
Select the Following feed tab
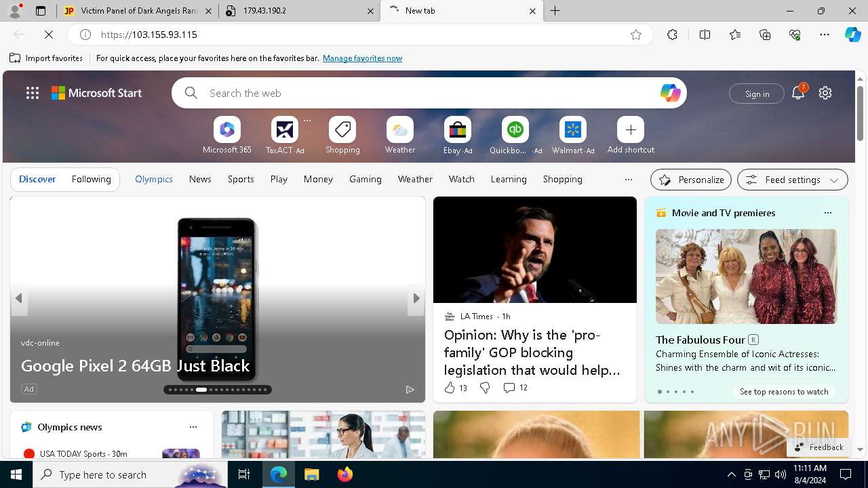(91, 179)
